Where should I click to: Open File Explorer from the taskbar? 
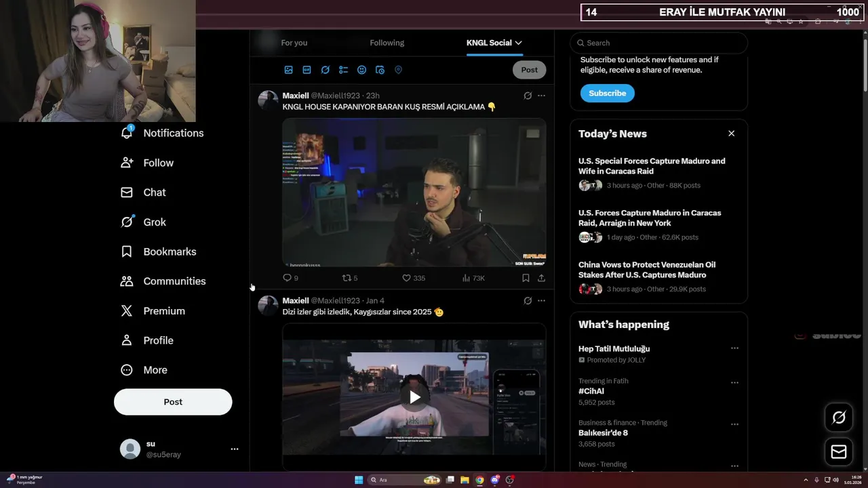click(465, 480)
